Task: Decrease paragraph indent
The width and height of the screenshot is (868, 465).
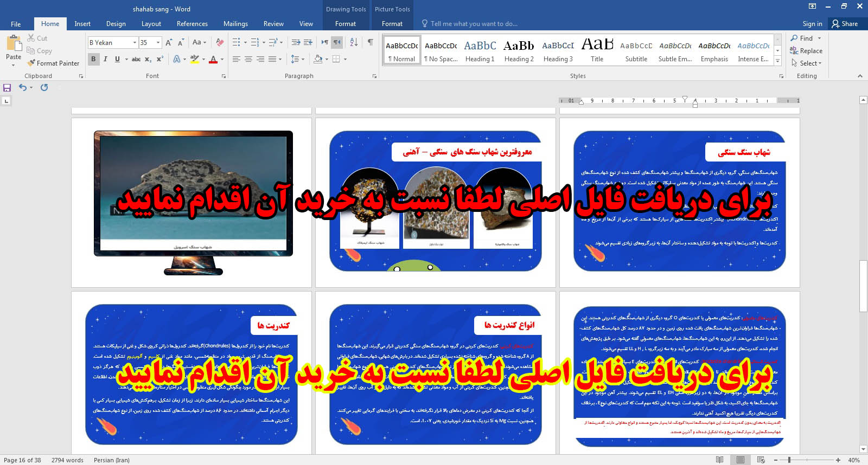Action: click(296, 42)
